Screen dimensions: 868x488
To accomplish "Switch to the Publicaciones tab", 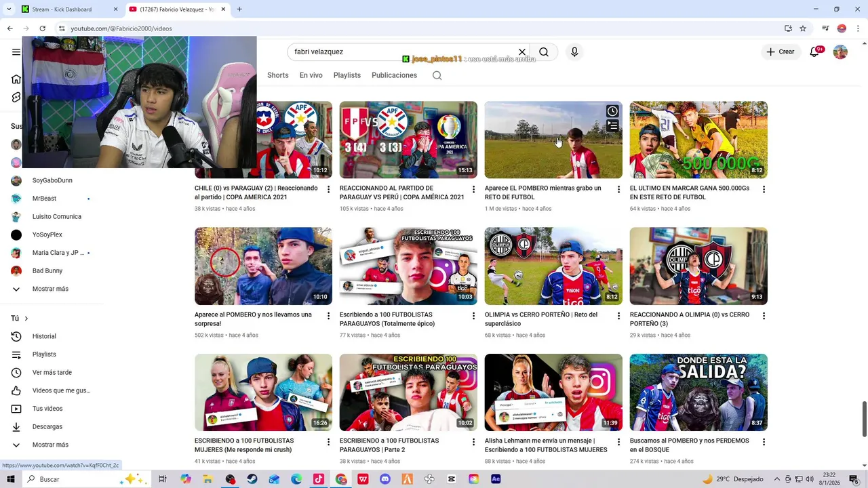I will 394,75.
